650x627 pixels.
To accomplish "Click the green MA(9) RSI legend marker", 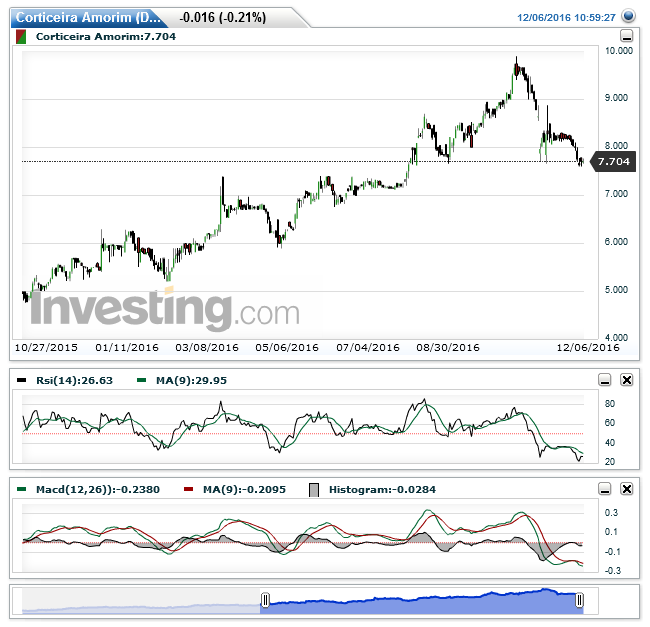I will click(141, 380).
